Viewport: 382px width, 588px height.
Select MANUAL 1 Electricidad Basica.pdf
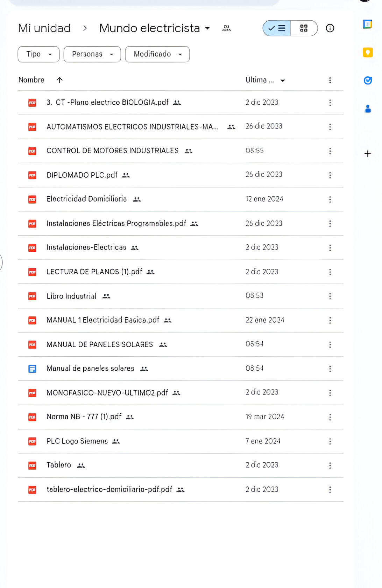click(x=181, y=320)
